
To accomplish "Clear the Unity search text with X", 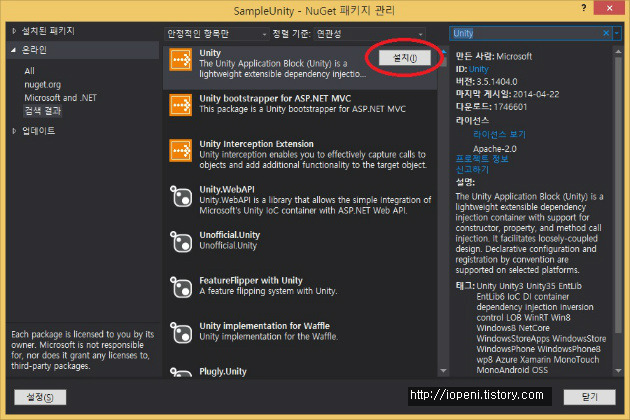I will coord(606,33).
